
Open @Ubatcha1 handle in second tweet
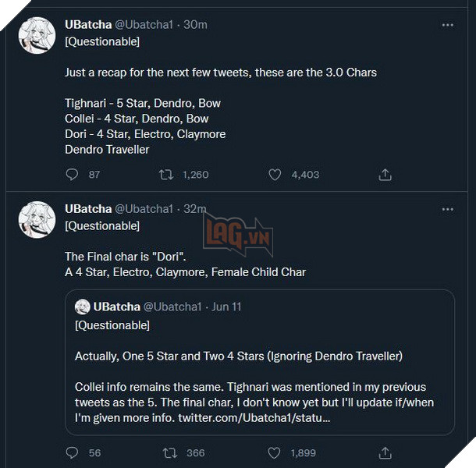144,209
